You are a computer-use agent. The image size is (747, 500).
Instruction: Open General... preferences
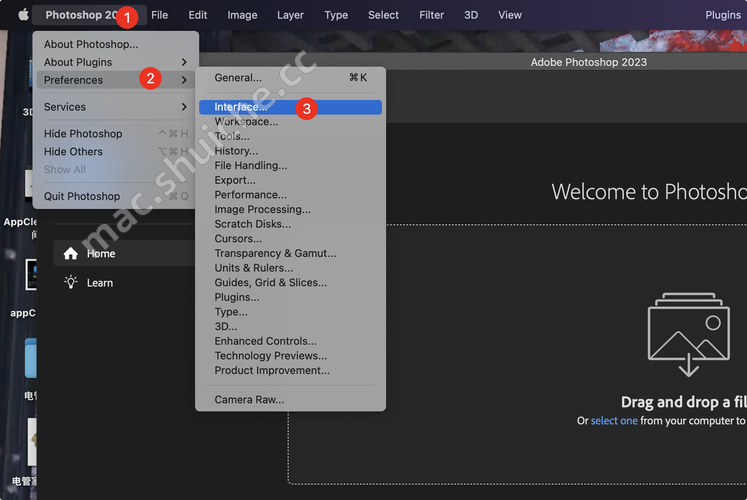tap(238, 77)
